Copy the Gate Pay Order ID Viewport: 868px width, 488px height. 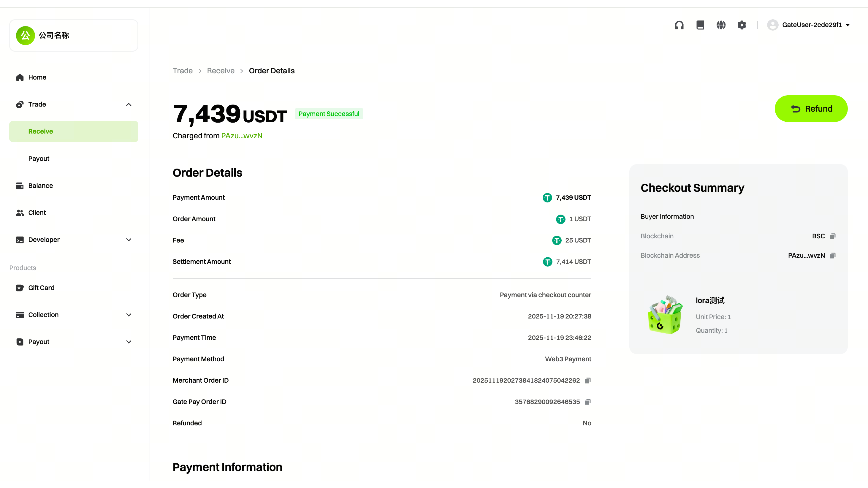tap(588, 402)
